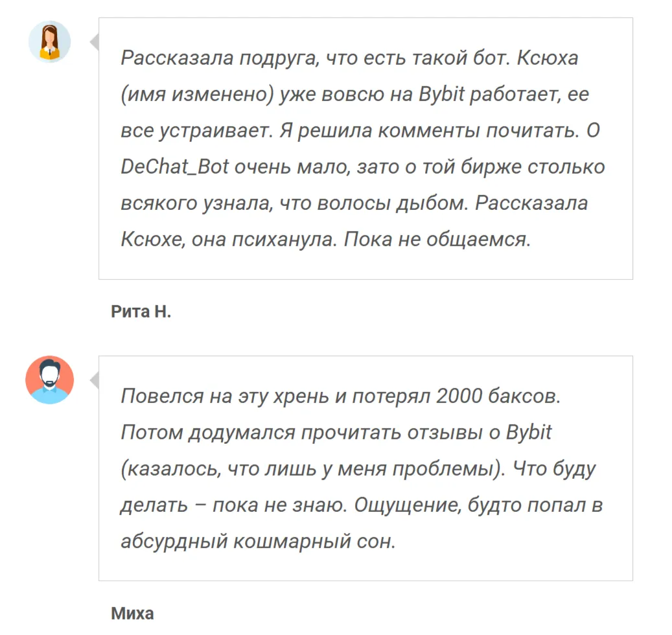Click the sentence "Пока не общаемся."
Image resolution: width=672 pixels, height=635 pixels.
pos(437,240)
